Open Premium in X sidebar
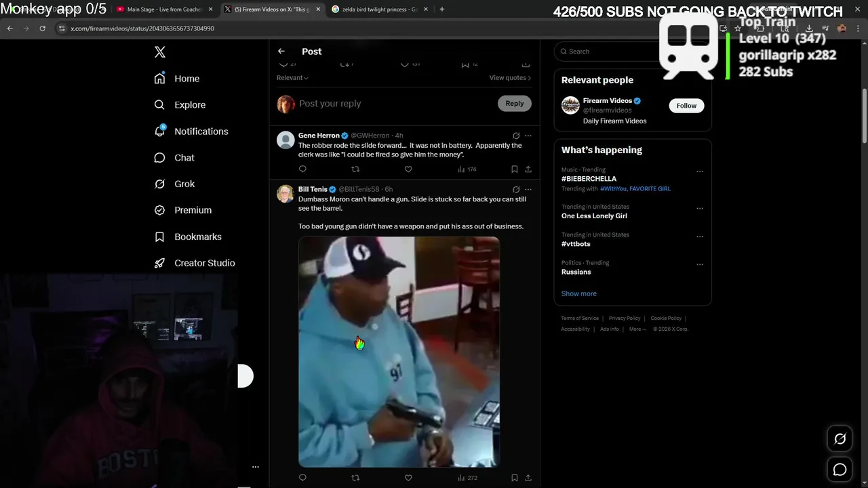Screen dimensions: 868x488 click(183, 210)
